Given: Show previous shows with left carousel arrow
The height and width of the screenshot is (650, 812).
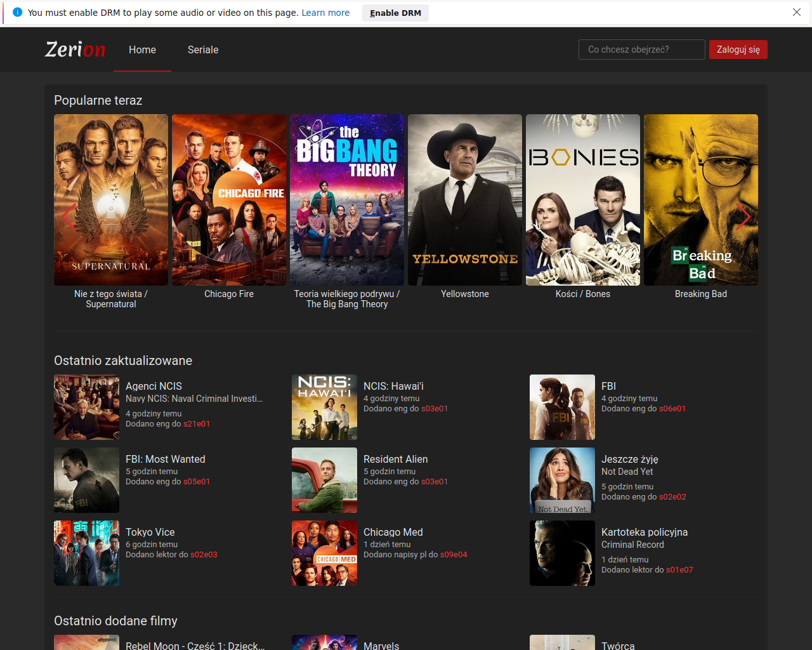Looking at the screenshot, I should tap(69, 216).
